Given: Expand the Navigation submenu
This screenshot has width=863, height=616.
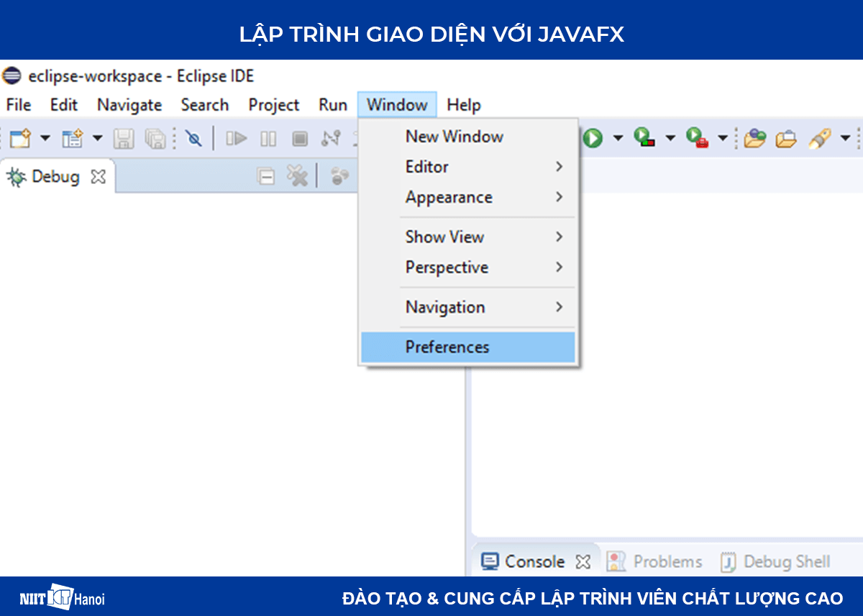Looking at the screenshot, I should [444, 307].
